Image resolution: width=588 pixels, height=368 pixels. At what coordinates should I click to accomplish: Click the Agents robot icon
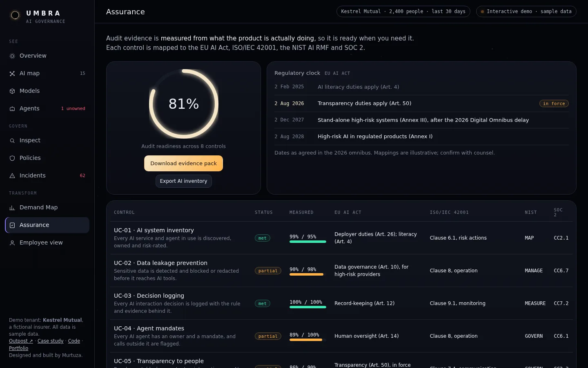12,109
